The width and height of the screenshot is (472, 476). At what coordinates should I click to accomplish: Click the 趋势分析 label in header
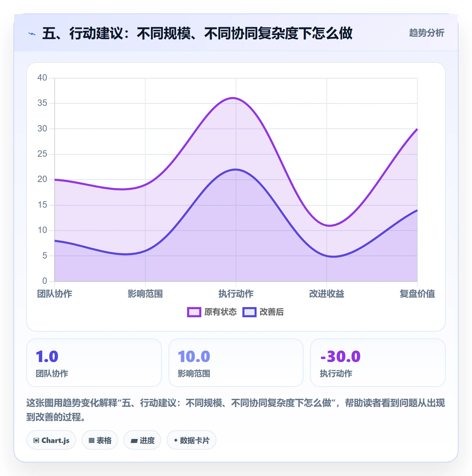[x=426, y=33]
